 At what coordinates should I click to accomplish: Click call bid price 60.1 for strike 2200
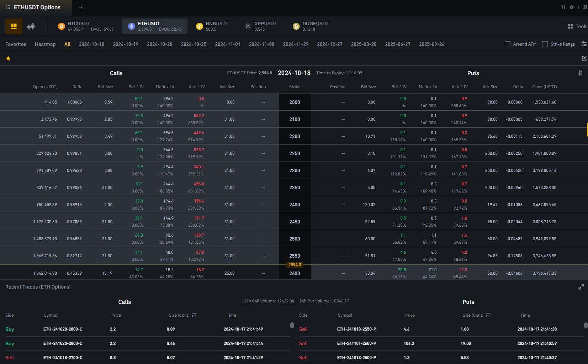click(139, 133)
